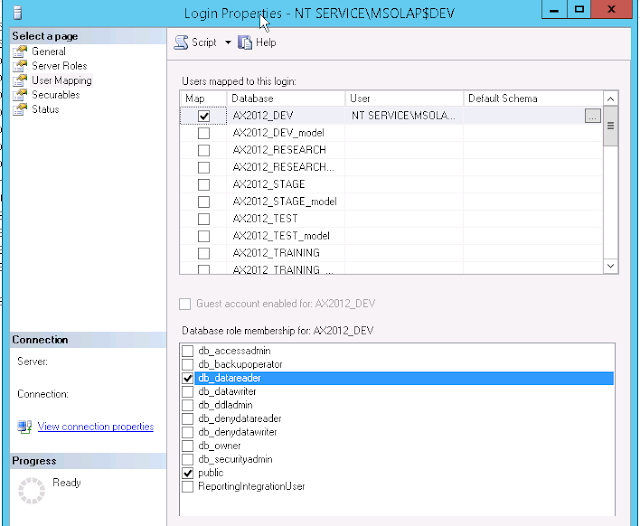Enable the db_ddladmin role checkbox
Screen dimensions: 640x526
(188, 405)
